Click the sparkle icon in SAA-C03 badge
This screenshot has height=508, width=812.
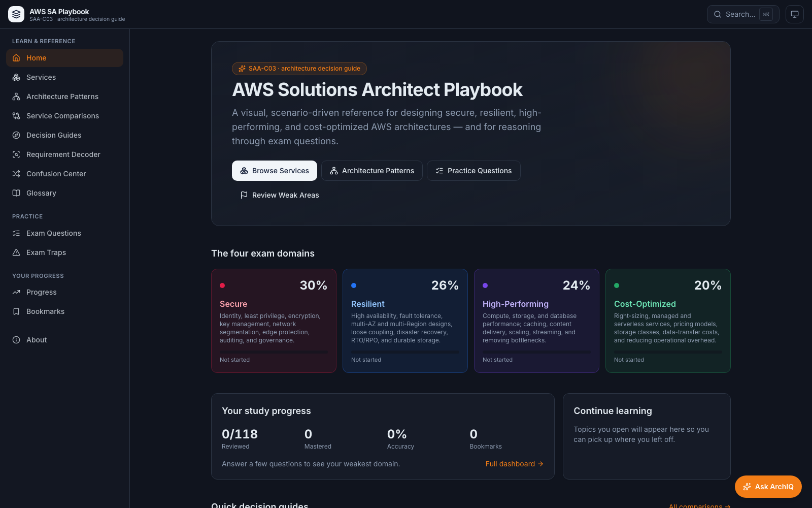(x=242, y=69)
